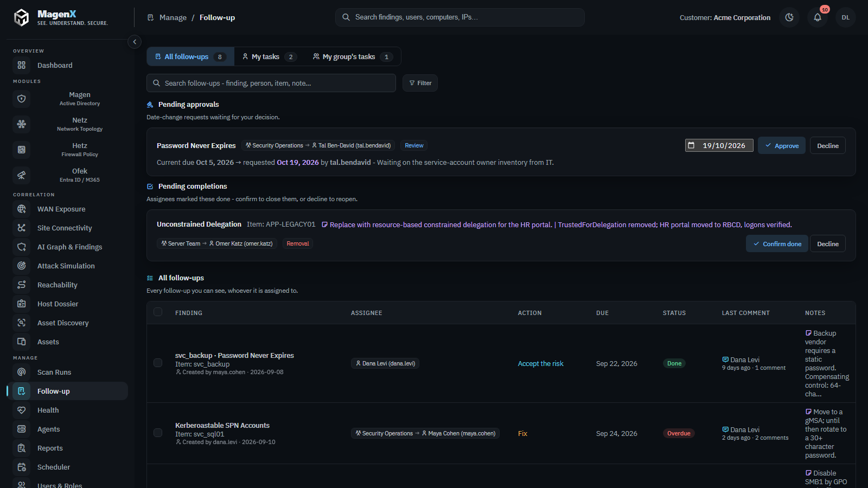Open Asset Discovery
This screenshot has height=488, width=868.
click(x=67, y=323)
